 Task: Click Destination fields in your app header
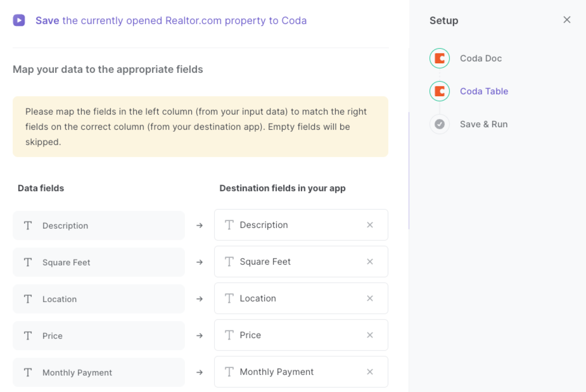(282, 188)
